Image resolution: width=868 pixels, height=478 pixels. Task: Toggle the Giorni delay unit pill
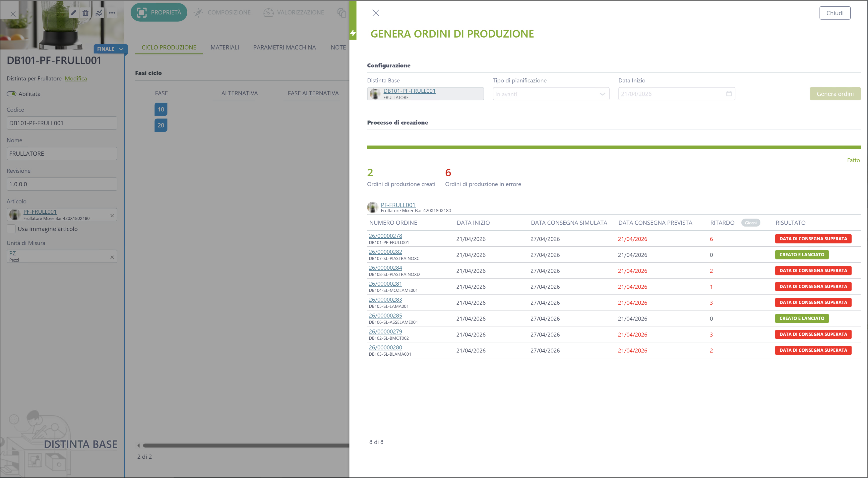point(751,223)
